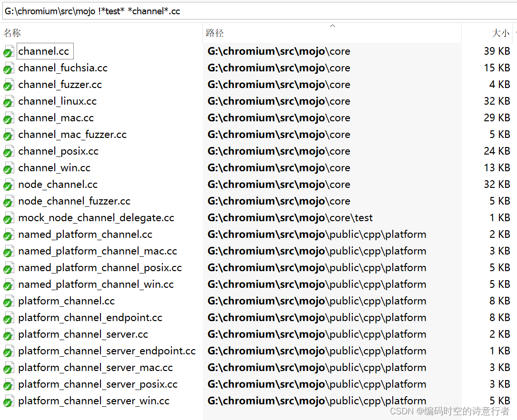
Task: Click the 15 KB size of channel_fuchsia.cc
Action: click(497, 68)
